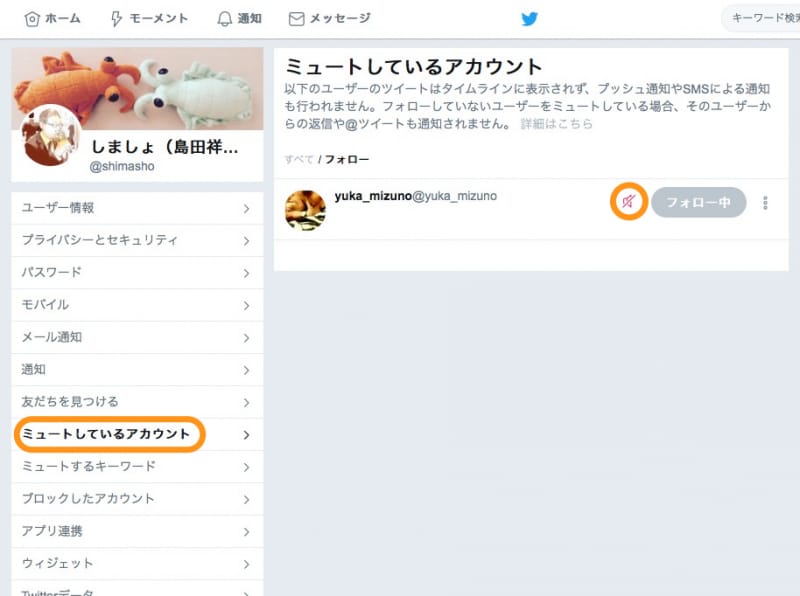Screen dimensions: 800x596
Task: Open the three-dot actions menu beside フォロー中
Action: pos(764,202)
